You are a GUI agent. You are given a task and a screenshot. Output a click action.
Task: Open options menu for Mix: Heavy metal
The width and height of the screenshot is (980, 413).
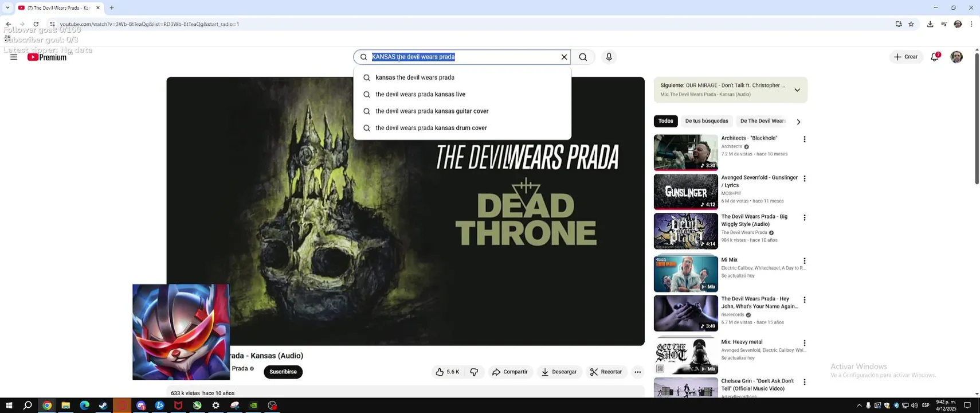[804, 343]
